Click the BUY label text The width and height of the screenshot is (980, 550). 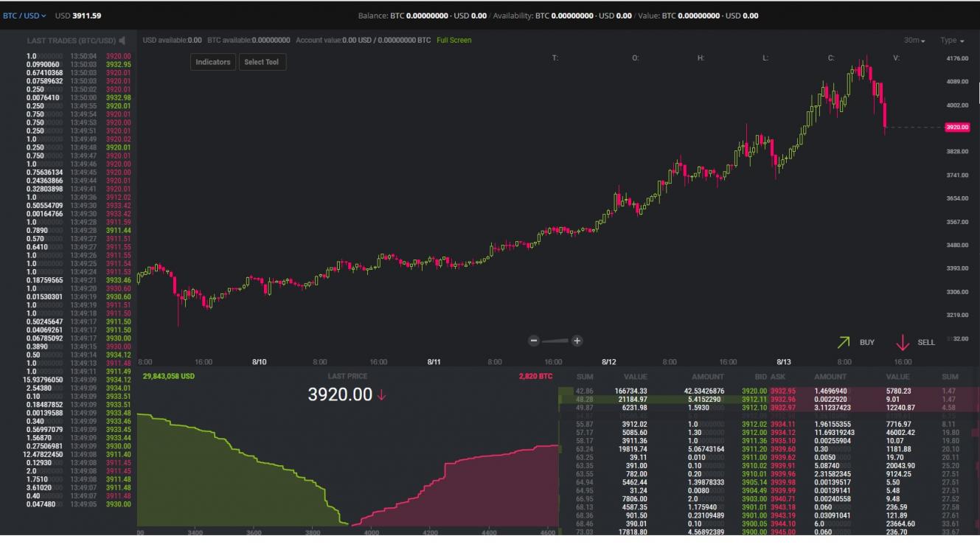(867, 342)
